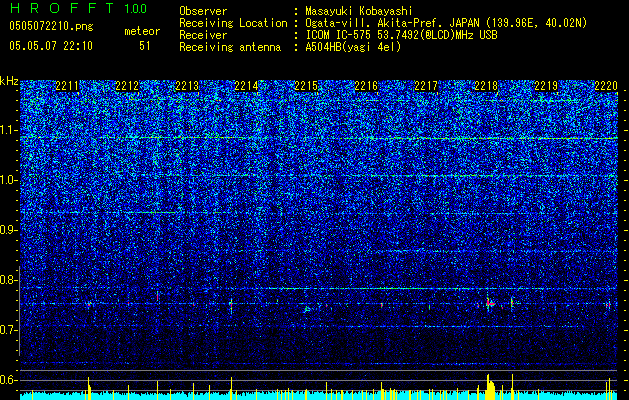This screenshot has height=400, width=629.
Task: Click the meteor count value 51
Action: point(145,46)
